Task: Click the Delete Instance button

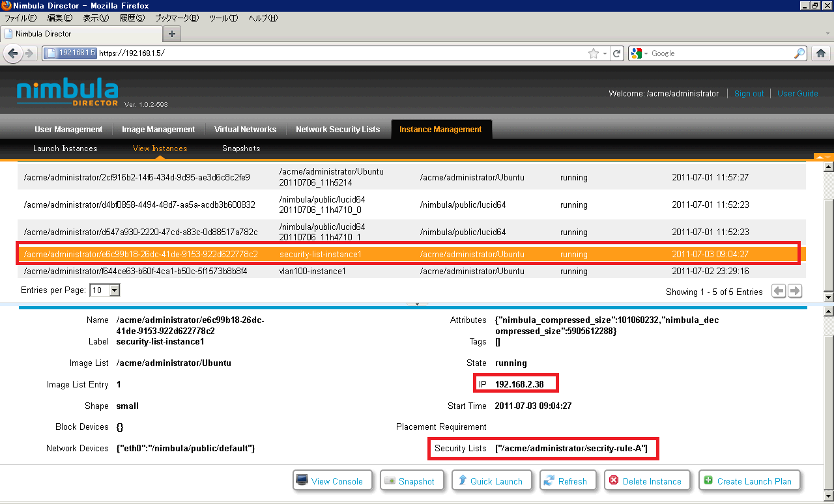Action: coord(645,481)
